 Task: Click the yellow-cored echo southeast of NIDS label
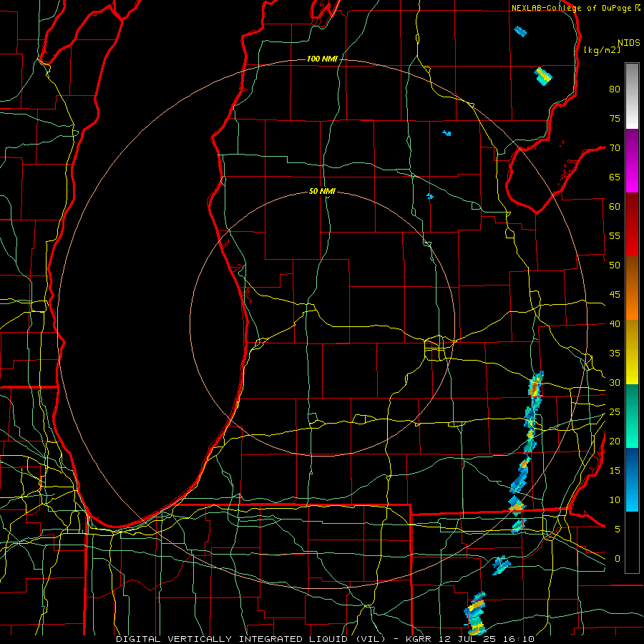point(543,77)
